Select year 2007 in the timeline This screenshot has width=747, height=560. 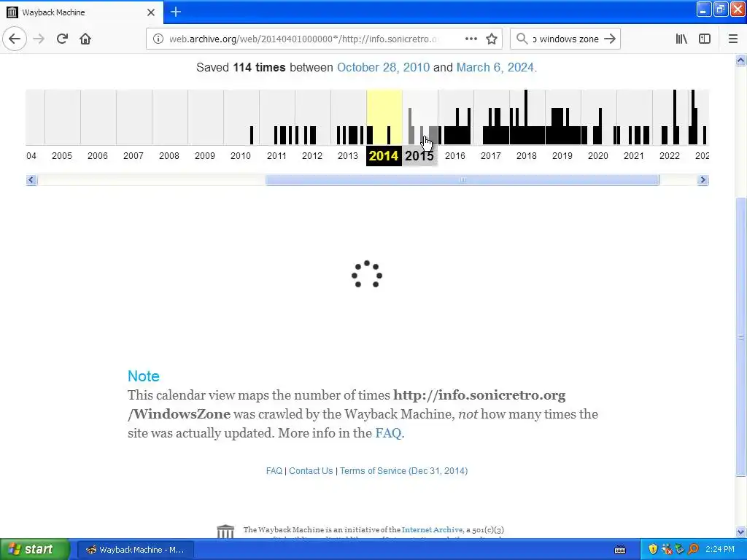click(x=133, y=156)
